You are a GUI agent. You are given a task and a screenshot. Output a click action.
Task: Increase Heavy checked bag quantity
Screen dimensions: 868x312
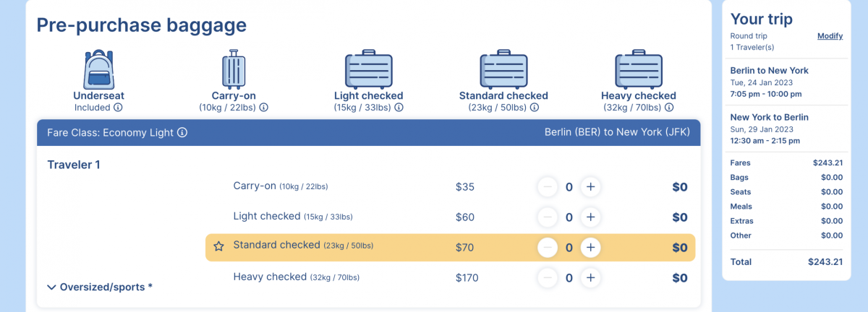[x=590, y=277]
